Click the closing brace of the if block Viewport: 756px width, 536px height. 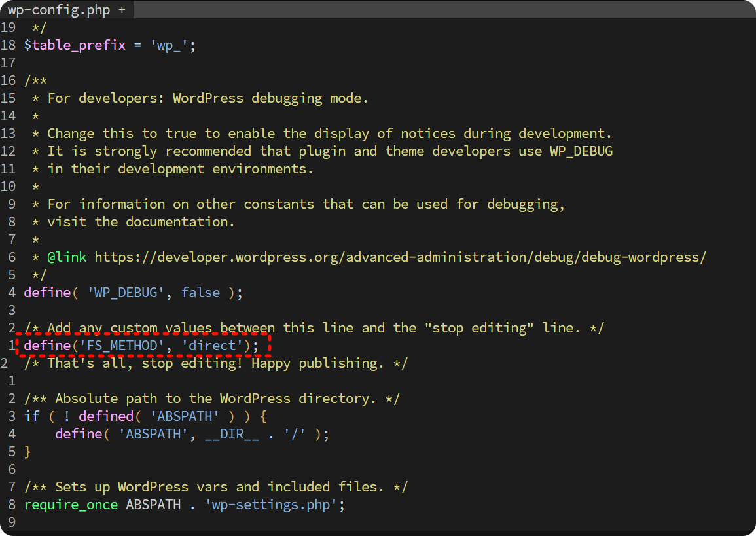pyautogui.click(x=27, y=452)
